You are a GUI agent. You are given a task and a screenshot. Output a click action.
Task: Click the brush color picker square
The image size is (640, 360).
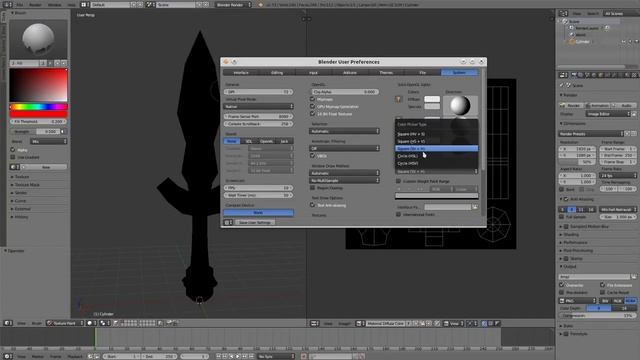[x=38, y=85]
